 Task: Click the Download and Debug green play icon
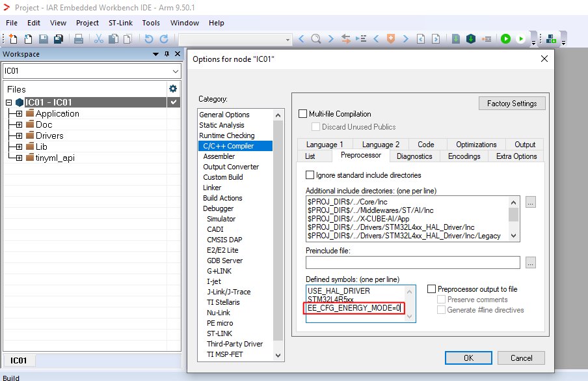505,38
